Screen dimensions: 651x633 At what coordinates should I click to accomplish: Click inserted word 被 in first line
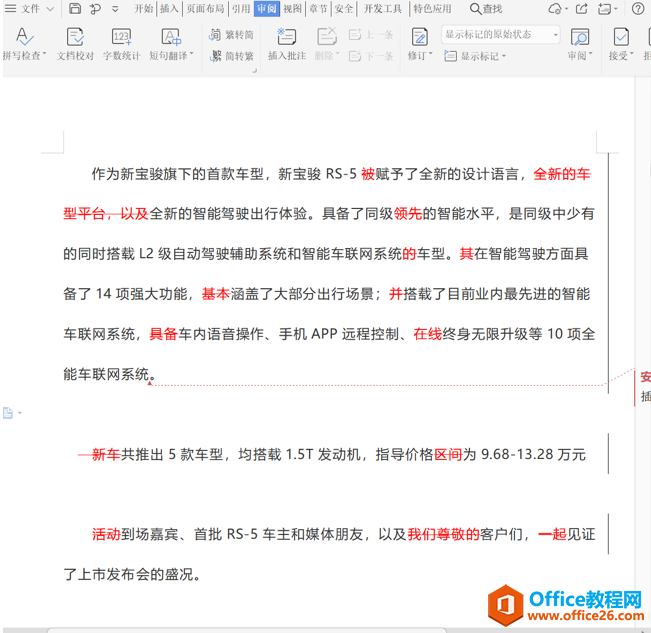368,174
